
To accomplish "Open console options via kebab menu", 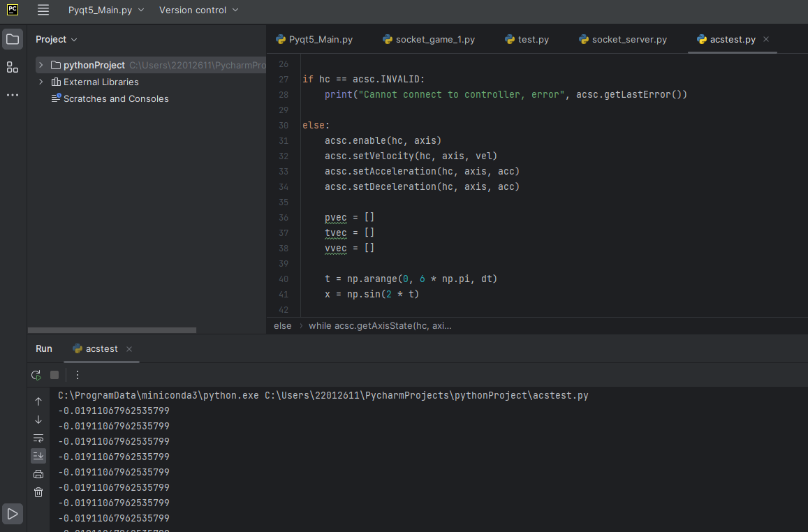I will point(77,375).
